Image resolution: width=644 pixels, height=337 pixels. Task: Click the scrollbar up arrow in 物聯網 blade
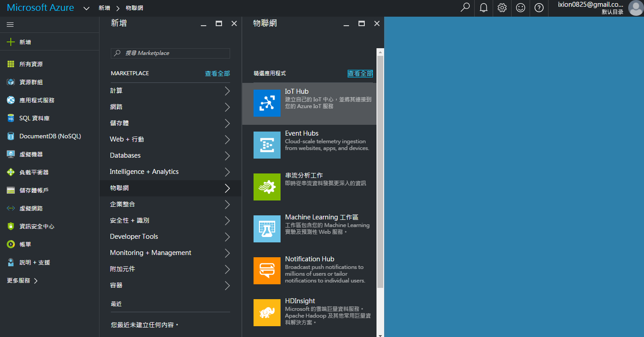(x=380, y=51)
